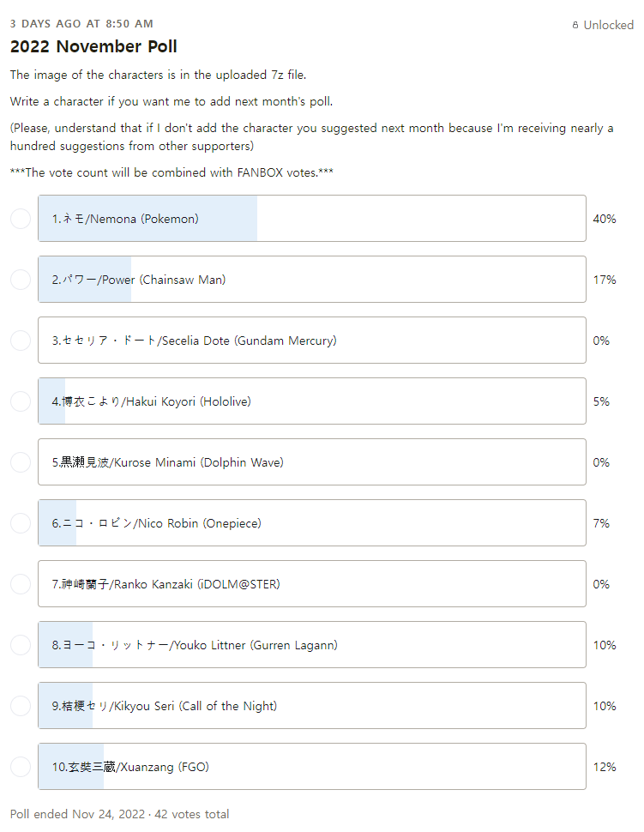The height and width of the screenshot is (832, 644).
Task: Choose the Secelia Dote (Gundam Mercury) option
Action: click(x=312, y=341)
